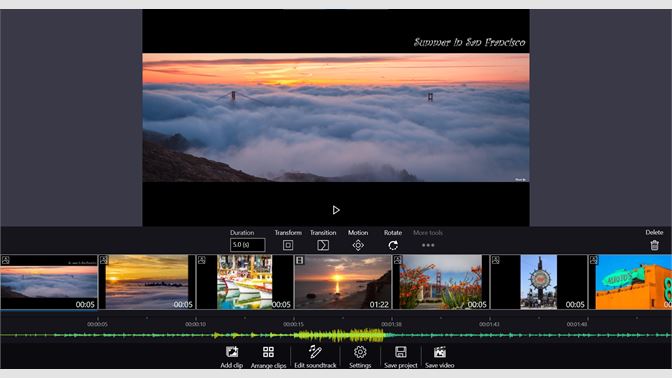This screenshot has width=672, height=378.
Task: Rotate the selected clip
Action: coord(393,245)
